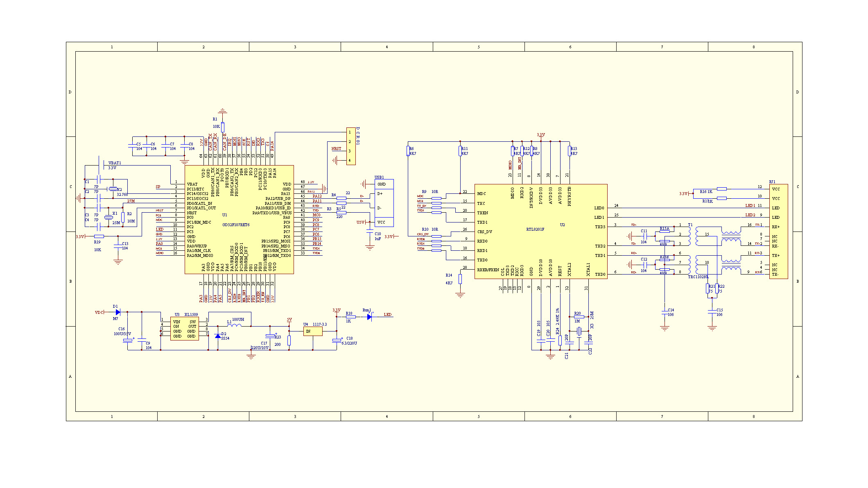Image resolution: width=868 pixels, height=488 pixels.
Task: Click the D2 SS54 Schottky diode symbol
Action: 217,336
